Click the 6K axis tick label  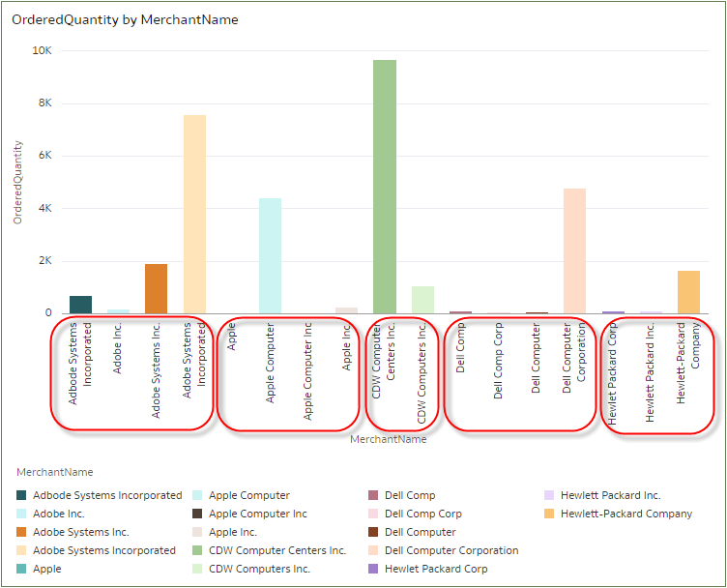click(45, 156)
